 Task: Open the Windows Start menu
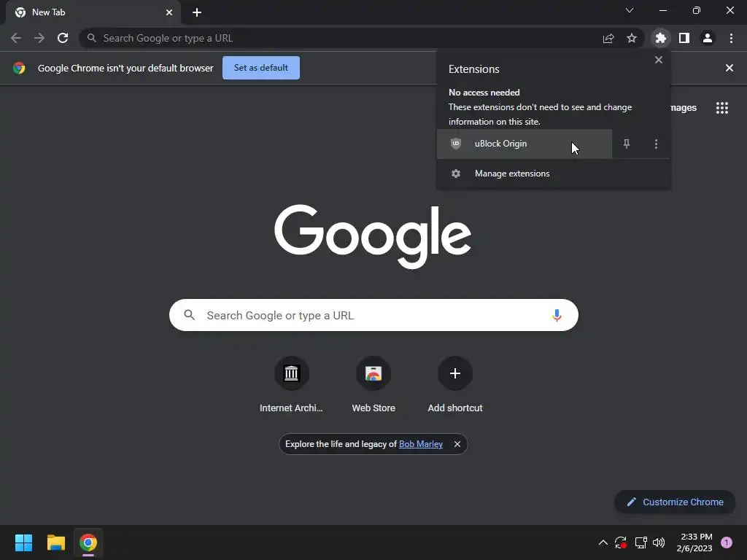(x=23, y=542)
